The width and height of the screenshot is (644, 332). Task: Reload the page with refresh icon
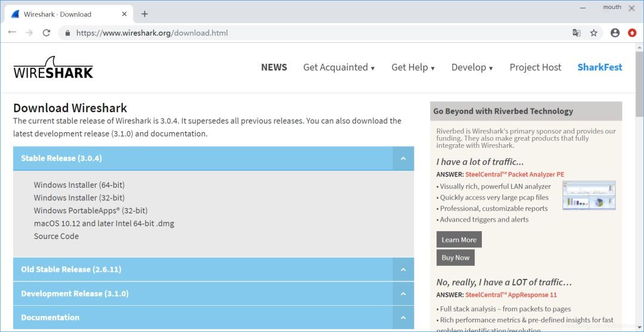point(47,33)
